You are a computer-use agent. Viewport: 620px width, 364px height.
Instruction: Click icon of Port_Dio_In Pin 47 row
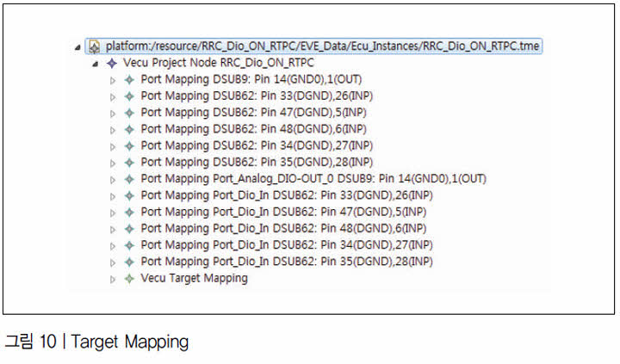[129, 213]
